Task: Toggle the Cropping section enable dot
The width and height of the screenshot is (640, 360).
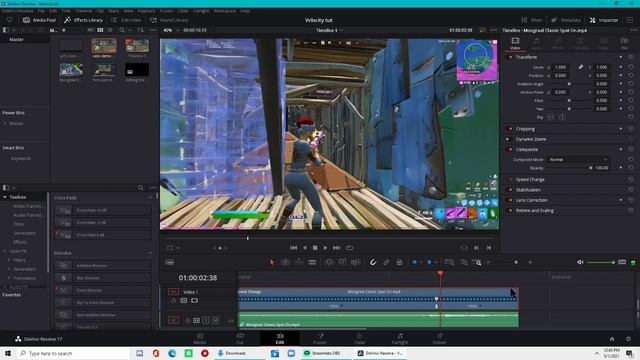Action: tap(510, 129)
